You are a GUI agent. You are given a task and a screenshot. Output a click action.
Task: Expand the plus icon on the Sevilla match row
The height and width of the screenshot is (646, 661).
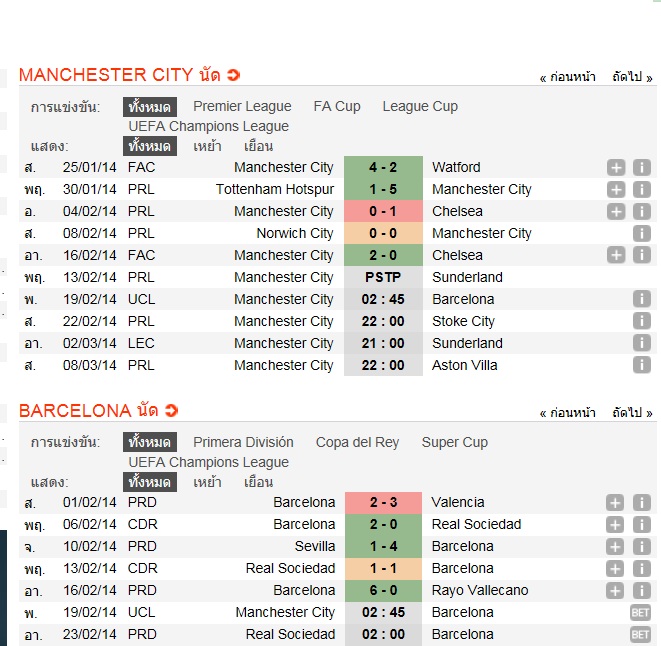(616, 547)
